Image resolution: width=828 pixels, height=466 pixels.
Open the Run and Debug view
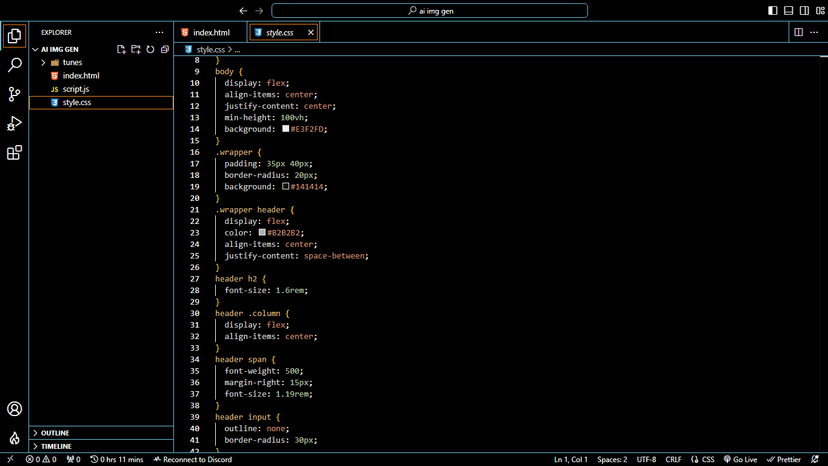click(14, 124)
